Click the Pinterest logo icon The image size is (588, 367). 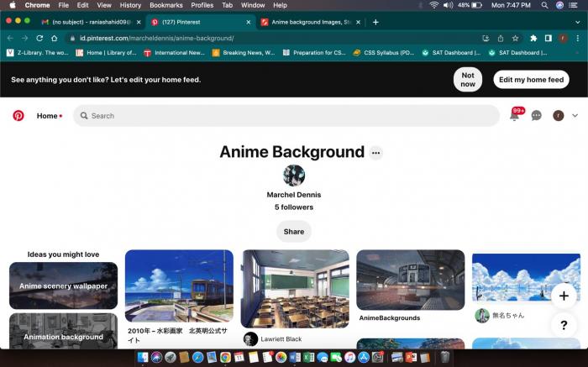pyautogui.click(x=18, y=115)
